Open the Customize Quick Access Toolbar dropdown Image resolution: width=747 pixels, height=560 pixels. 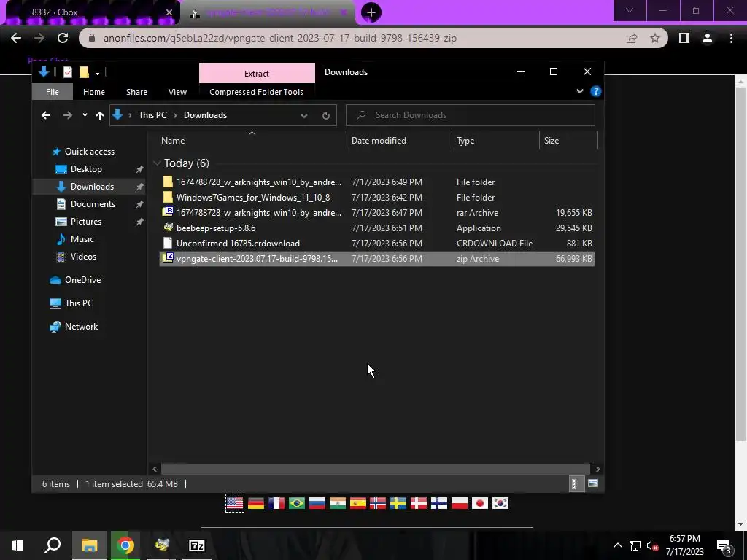[x=97, y=73]
